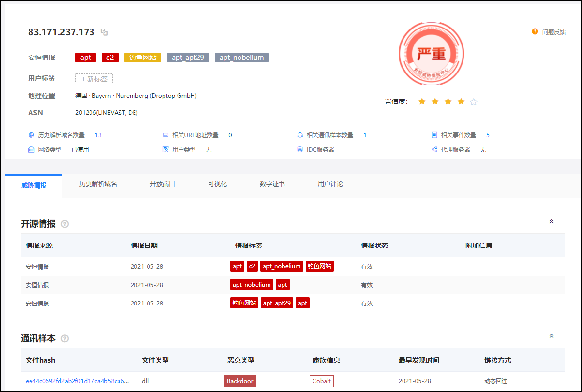Switch to the 威胁情报 tab

pyautogui.click(x=34, y=185)
